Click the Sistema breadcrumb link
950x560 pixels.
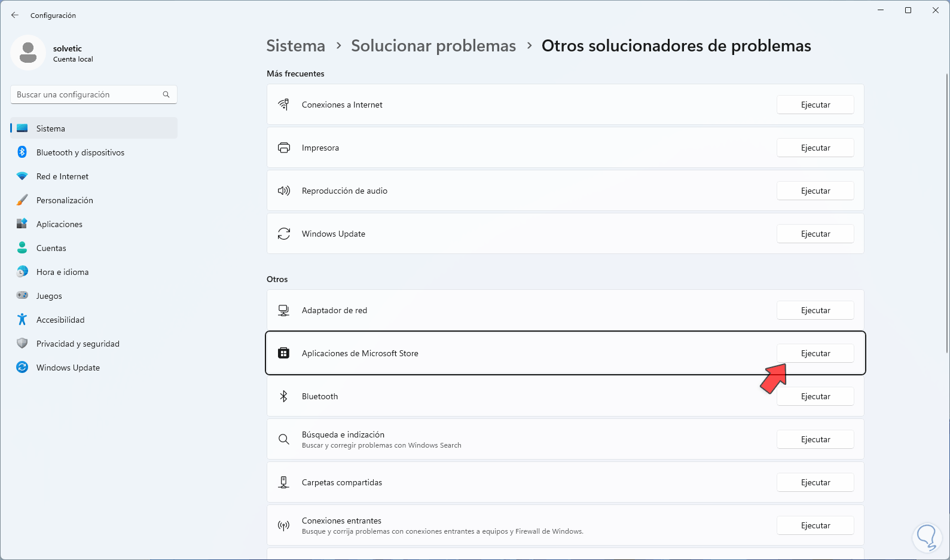point(295,46)
